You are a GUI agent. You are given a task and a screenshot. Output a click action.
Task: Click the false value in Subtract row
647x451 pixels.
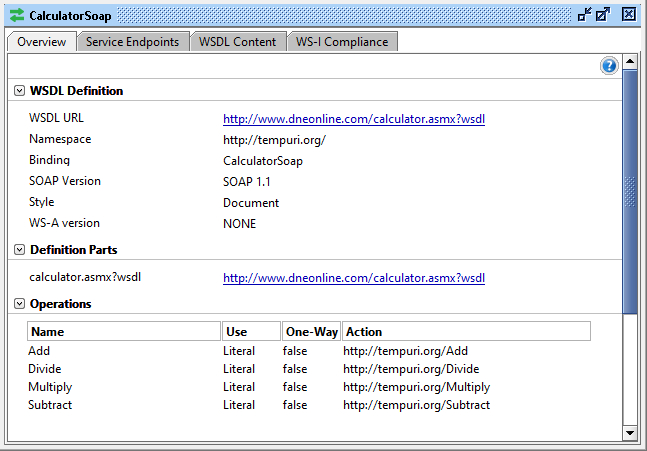[295, 405]
